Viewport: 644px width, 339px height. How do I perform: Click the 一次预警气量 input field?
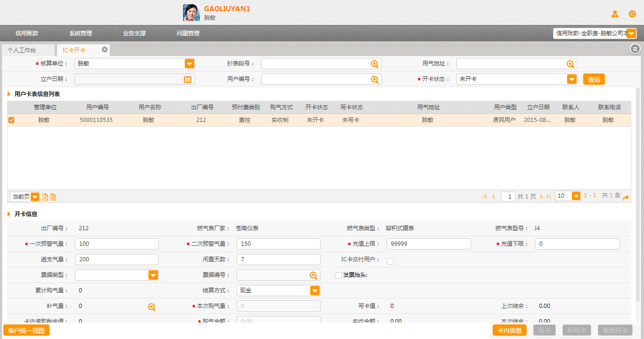117,244
